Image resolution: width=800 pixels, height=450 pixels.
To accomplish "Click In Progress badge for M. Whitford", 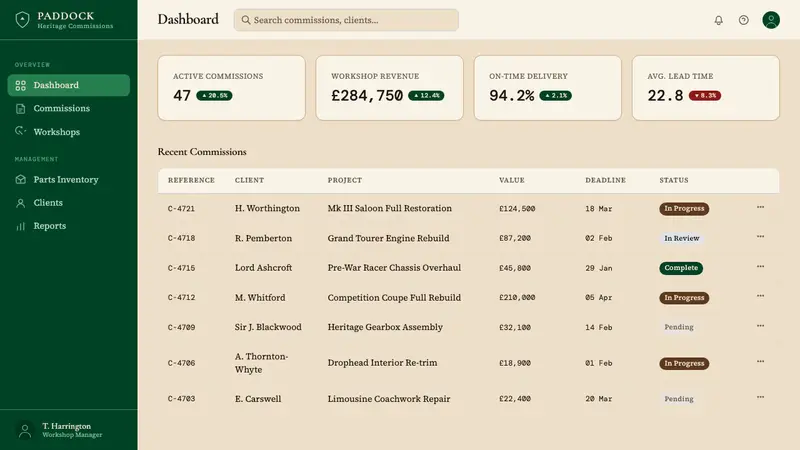I will 684,297.
